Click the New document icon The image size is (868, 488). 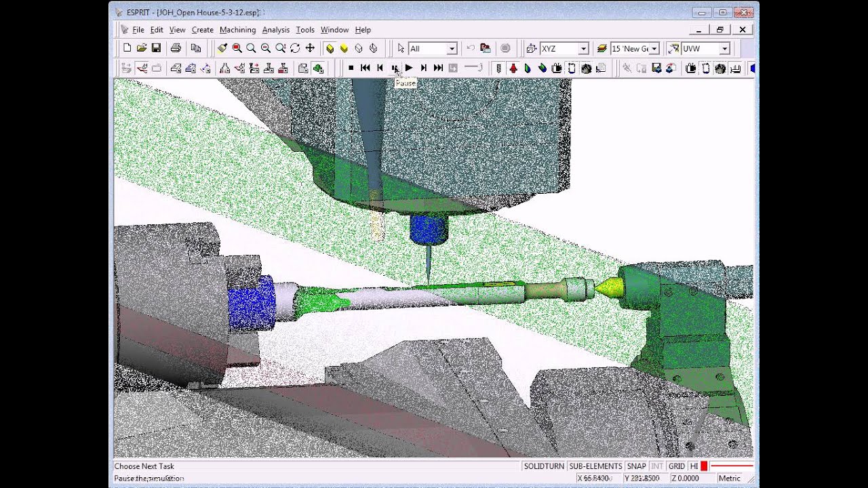tap(127, 48)
